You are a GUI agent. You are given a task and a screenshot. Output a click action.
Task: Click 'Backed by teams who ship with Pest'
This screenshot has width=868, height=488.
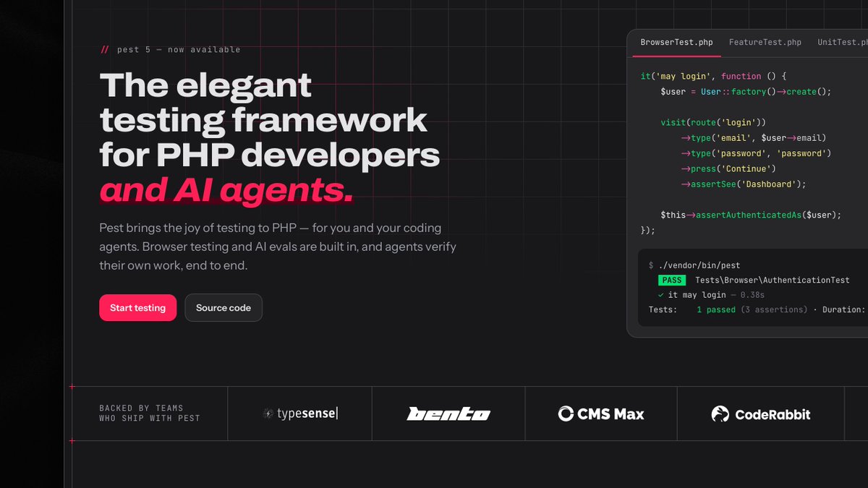150,413
